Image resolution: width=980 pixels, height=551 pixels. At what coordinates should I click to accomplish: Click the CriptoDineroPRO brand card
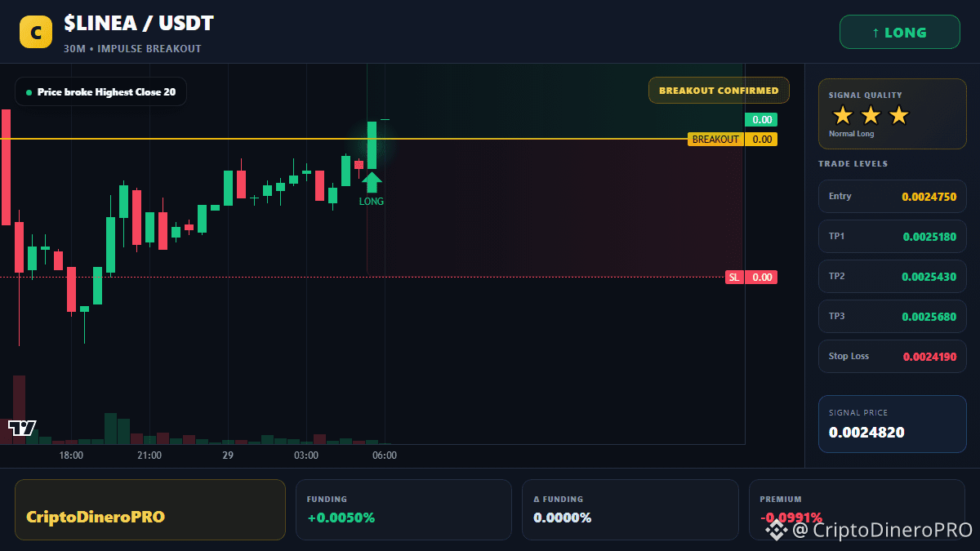click(150, 509)
